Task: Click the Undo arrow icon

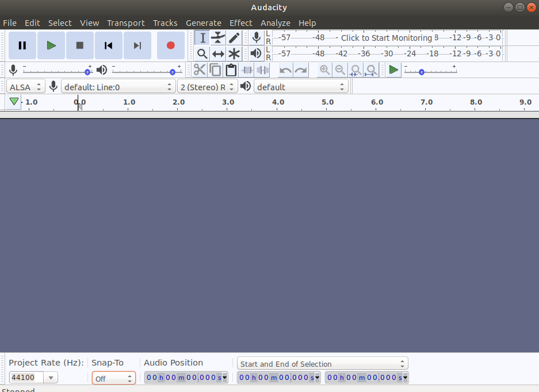Action: pos(285,70)
